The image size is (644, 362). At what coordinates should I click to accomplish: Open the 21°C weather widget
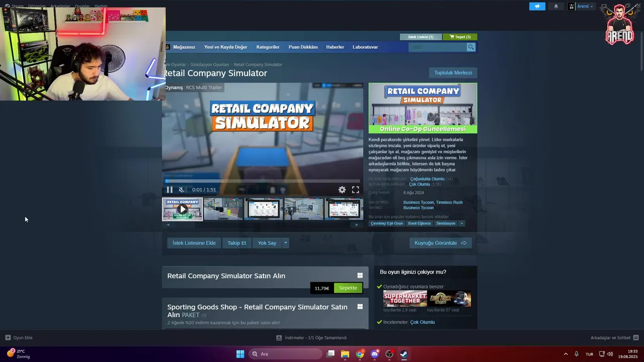click(18, 354)
